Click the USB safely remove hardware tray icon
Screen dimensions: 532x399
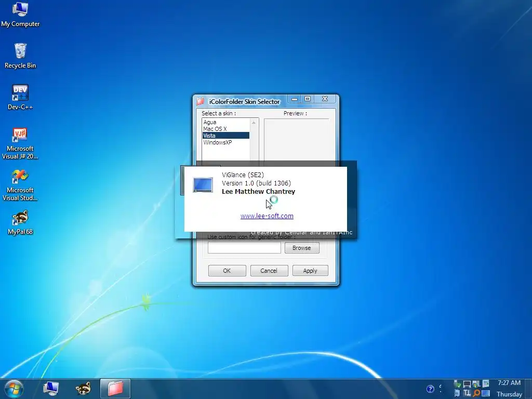click(457, 384)
